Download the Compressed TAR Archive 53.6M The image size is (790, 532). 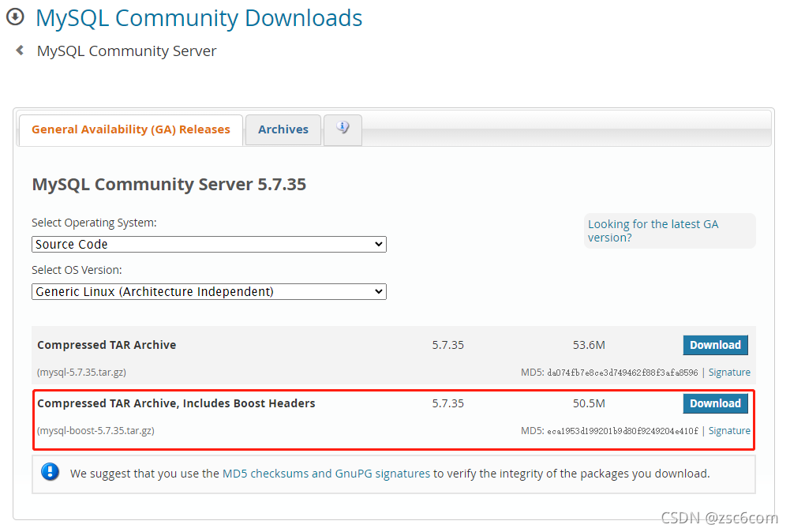(716, 345)
